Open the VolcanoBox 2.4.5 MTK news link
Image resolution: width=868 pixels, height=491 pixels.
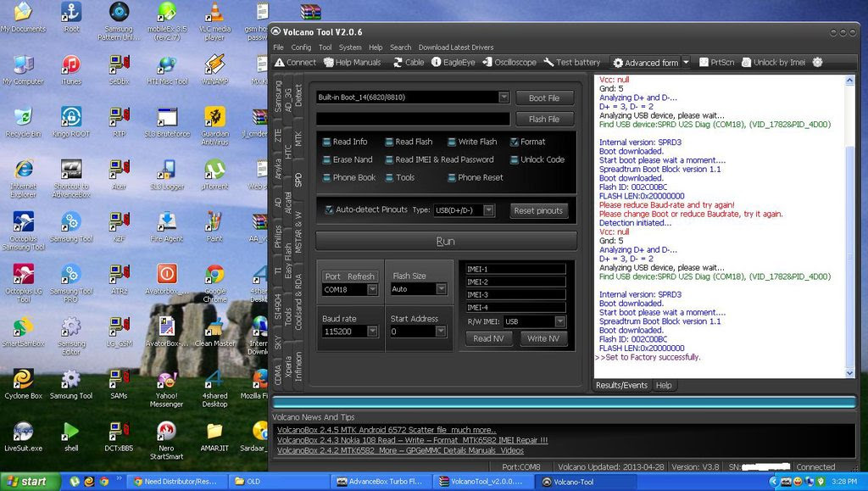pos(387,430)
